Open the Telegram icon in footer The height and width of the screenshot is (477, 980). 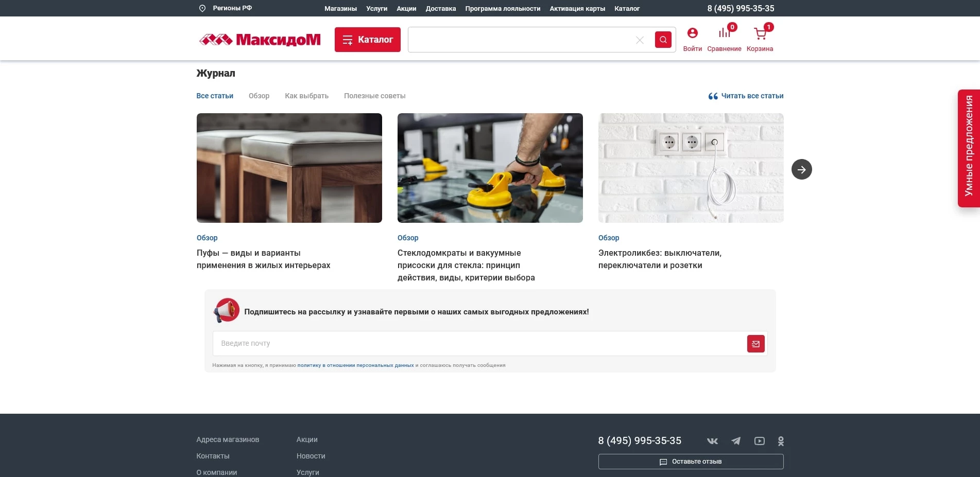coord(736,441)
